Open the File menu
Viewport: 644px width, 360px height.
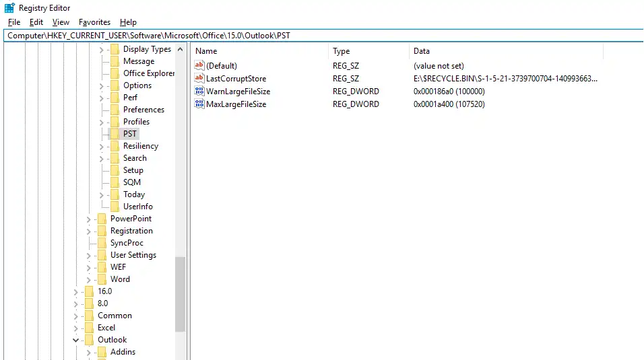click(x=14, y=22)
